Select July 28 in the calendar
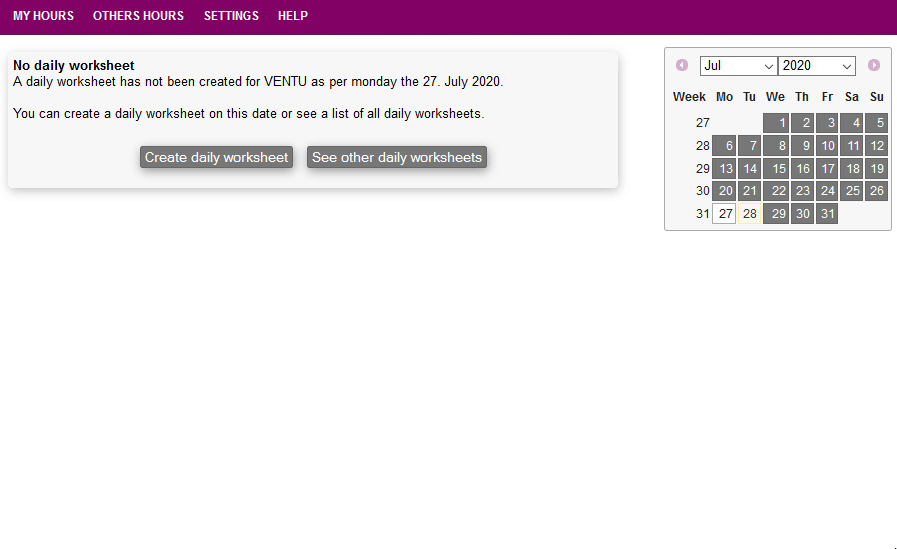Viewport: 897px width, 549px height. click(x=750, y=214)
